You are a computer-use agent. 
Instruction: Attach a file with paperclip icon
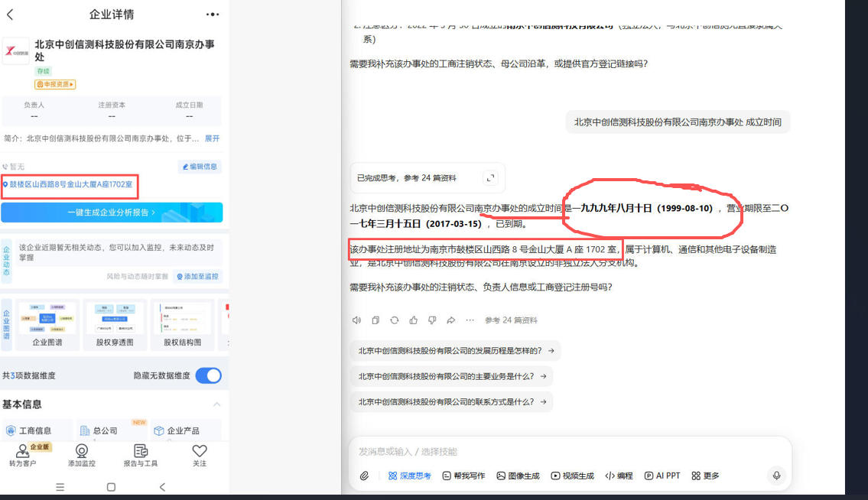364,476
